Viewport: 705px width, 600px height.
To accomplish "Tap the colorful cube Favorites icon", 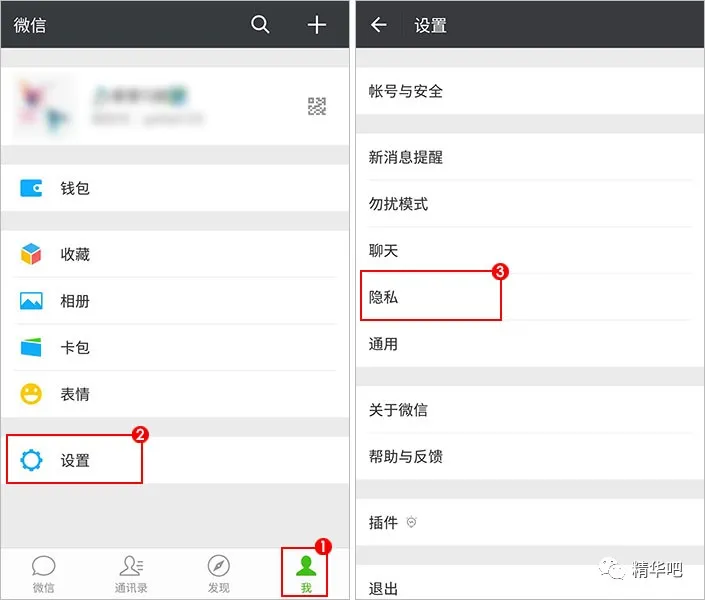I will (x=31, y=254).
